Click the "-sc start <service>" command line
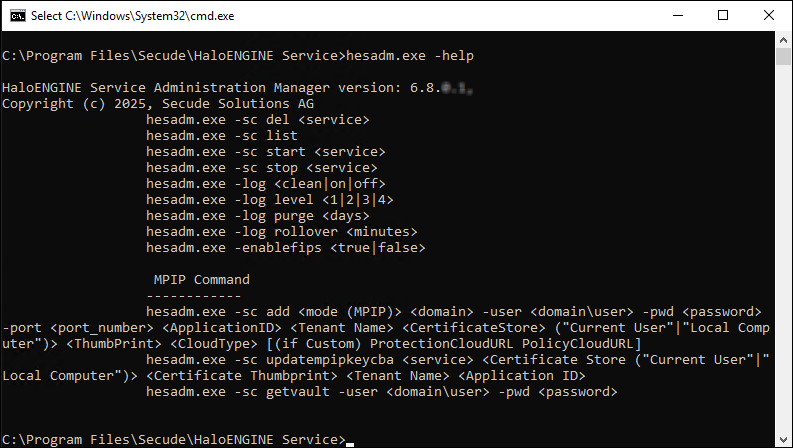793x448 pixels. (265, 151)
